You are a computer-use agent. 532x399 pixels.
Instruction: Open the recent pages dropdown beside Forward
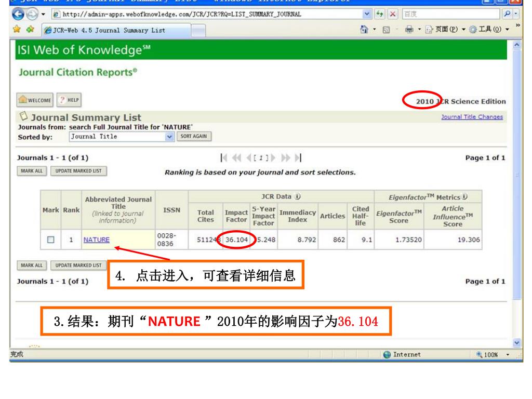coord(43,14)
